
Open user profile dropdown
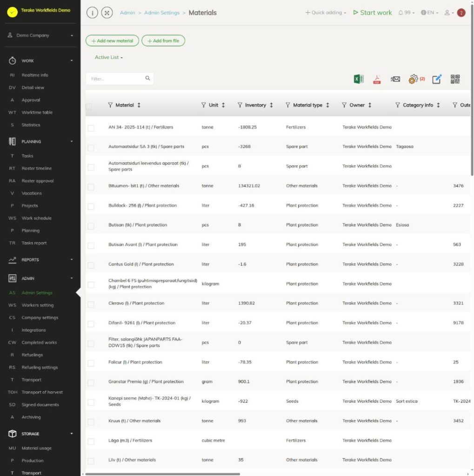click(449, 13)
